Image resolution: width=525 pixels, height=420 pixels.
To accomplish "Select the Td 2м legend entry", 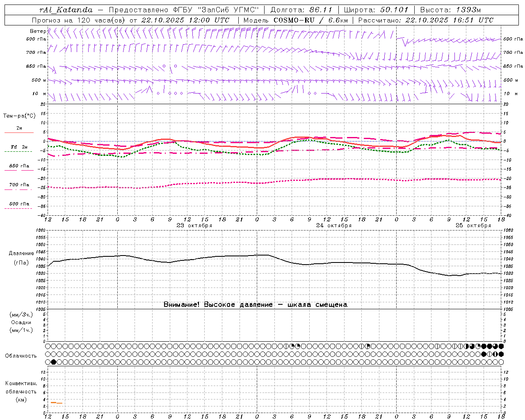I will coord(19,147).
